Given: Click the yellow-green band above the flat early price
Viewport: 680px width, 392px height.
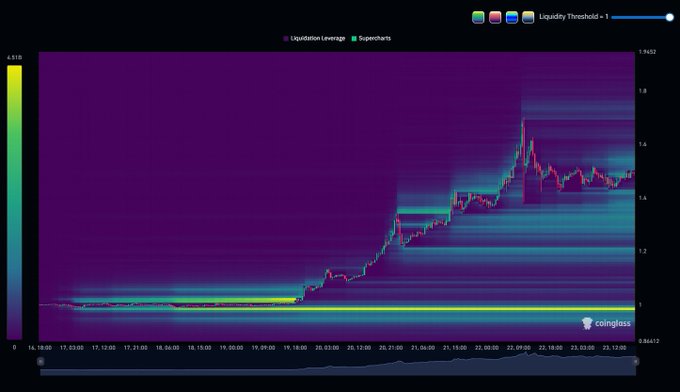Looking at the screenshot, I should (186, 300).
